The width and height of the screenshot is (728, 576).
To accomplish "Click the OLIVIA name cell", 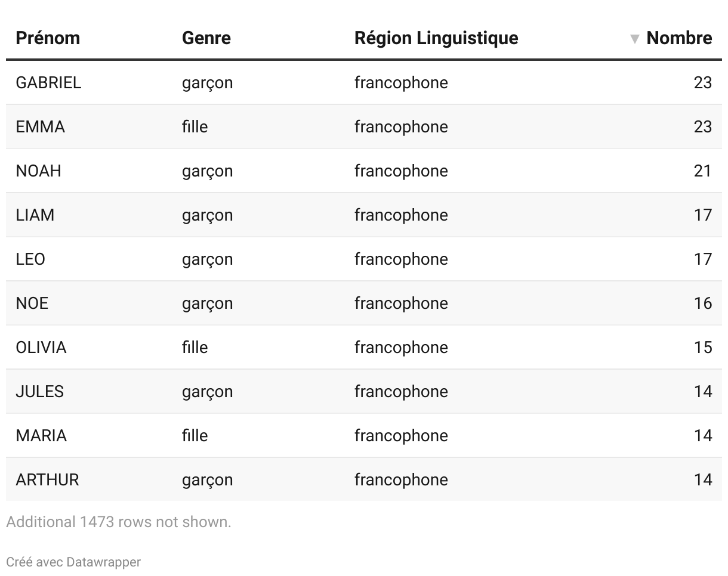I will [x=41, y=347].
